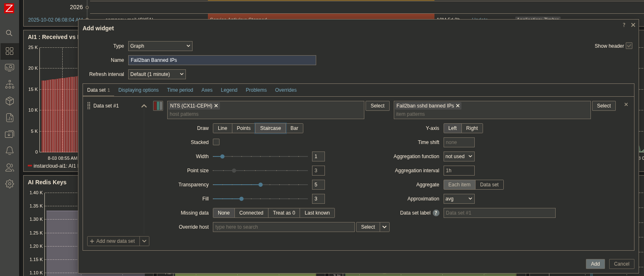Image resolution: width=644 pixels, height=276 pixels.
Task: Click the Add button
Action: [595, 264]
